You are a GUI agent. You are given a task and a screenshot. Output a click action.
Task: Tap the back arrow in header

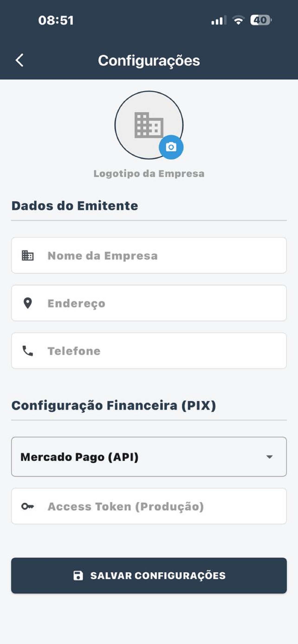pos(19,60)
